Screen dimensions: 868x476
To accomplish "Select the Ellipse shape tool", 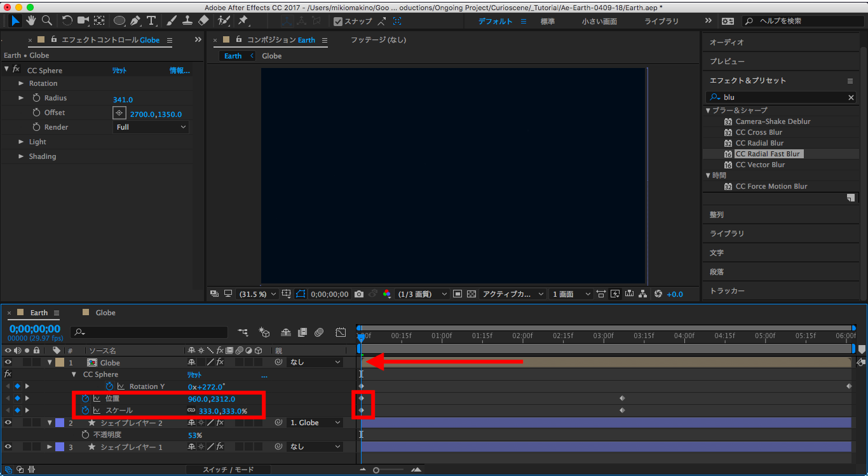I will (x=119, y=20).
